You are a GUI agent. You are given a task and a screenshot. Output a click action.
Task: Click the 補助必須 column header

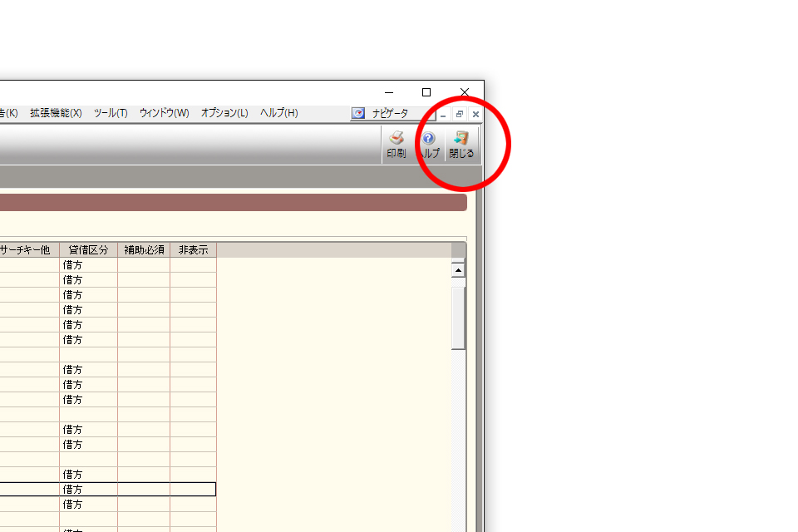coord(144,250)
